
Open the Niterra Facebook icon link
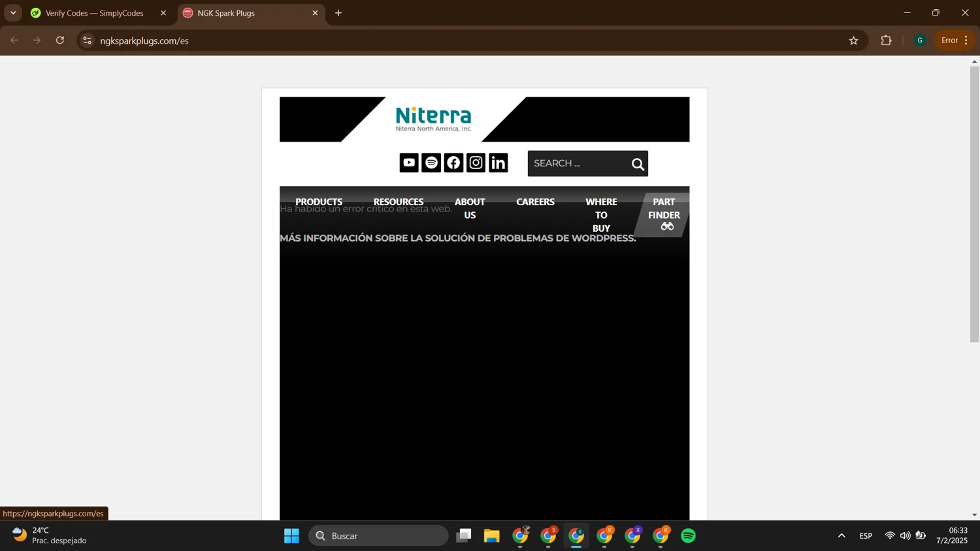click(453, 163)
